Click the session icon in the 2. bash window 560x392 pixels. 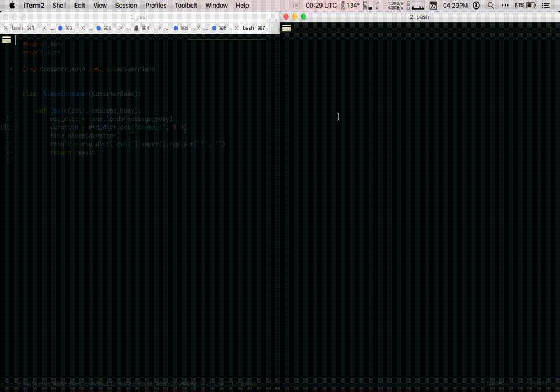pos(286,29)
